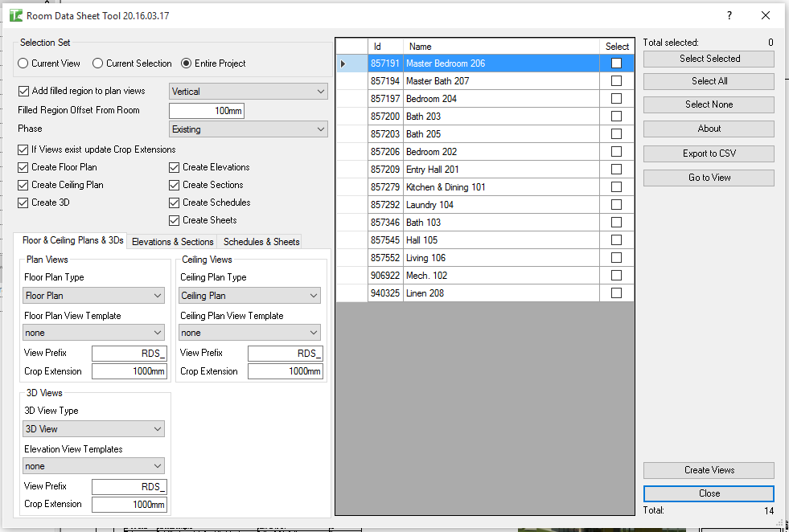Open the Schedules & Sheets tab
The height and width of the screenshot is (532, 789).
[261, 242]
